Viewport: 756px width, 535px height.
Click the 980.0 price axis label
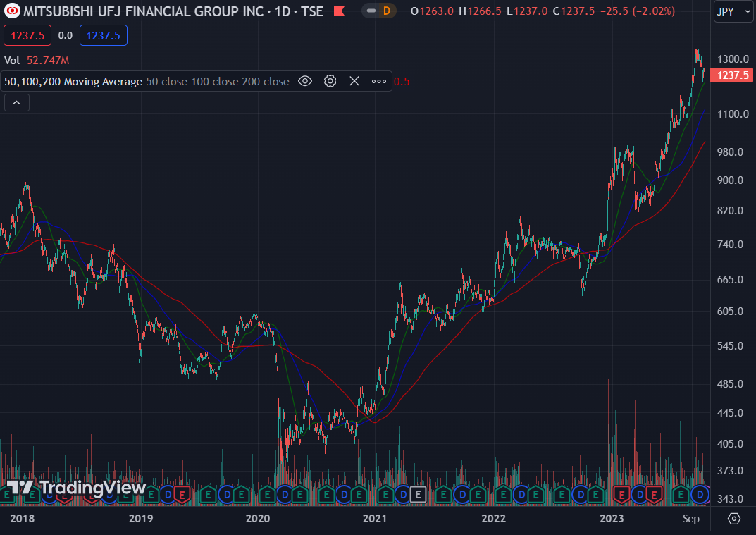pyautogui.click(x=730, y=152)
